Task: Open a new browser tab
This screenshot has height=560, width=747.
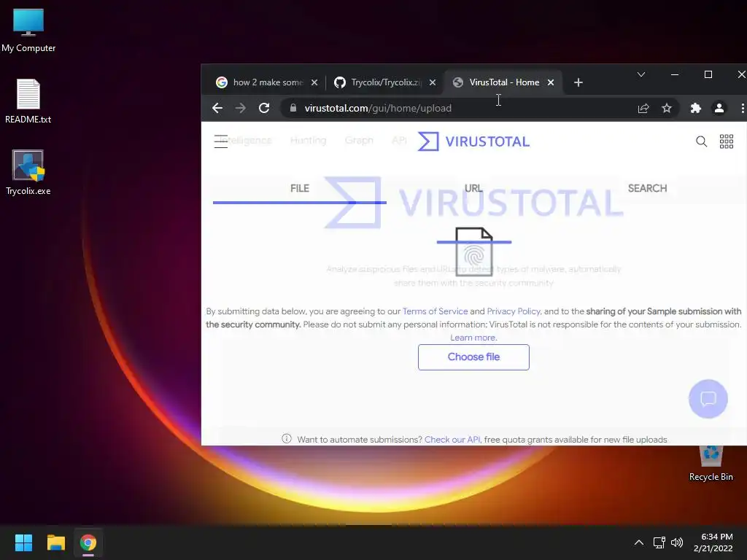Action: [578, 82]
